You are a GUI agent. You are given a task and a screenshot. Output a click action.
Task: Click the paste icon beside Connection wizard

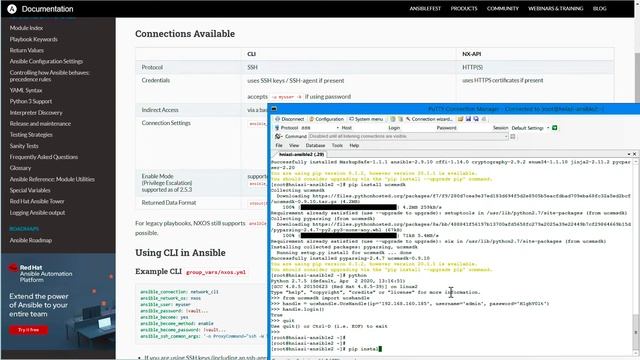tap(400, 119)
